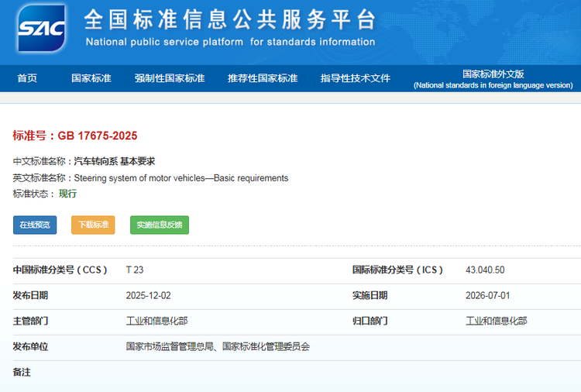Click the 现行 status label
The height and width of the screenshot is (392, 581).
pos(68,194)
